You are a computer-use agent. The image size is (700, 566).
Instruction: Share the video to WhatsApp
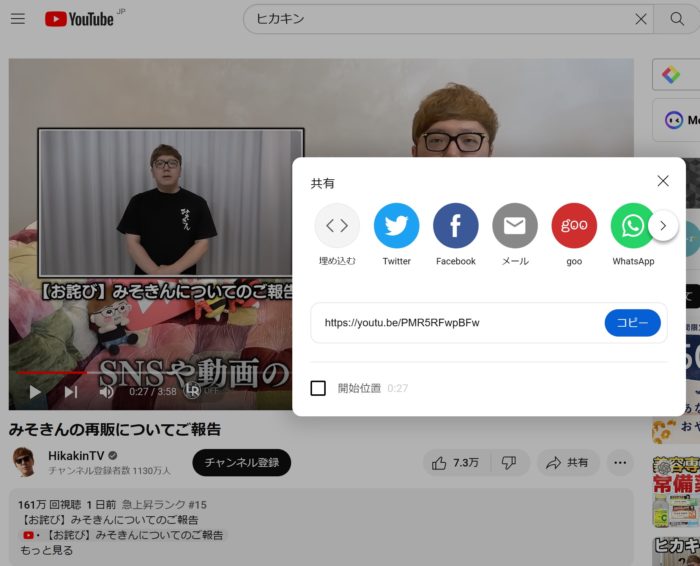[x=633, y=234]
